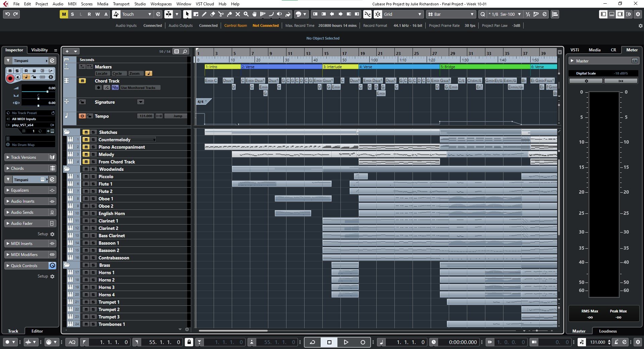Select the Object Selection arrow tool

pos(187,14)
